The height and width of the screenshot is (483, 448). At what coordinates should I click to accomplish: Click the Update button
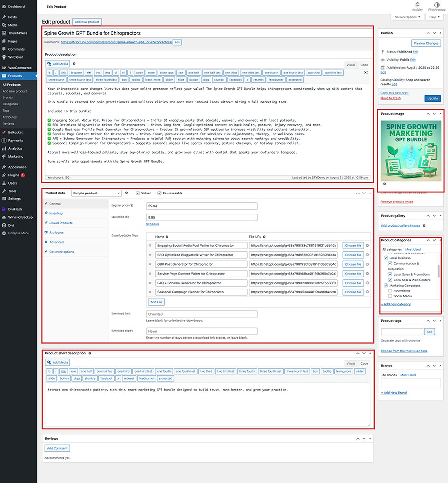[432, 98]
